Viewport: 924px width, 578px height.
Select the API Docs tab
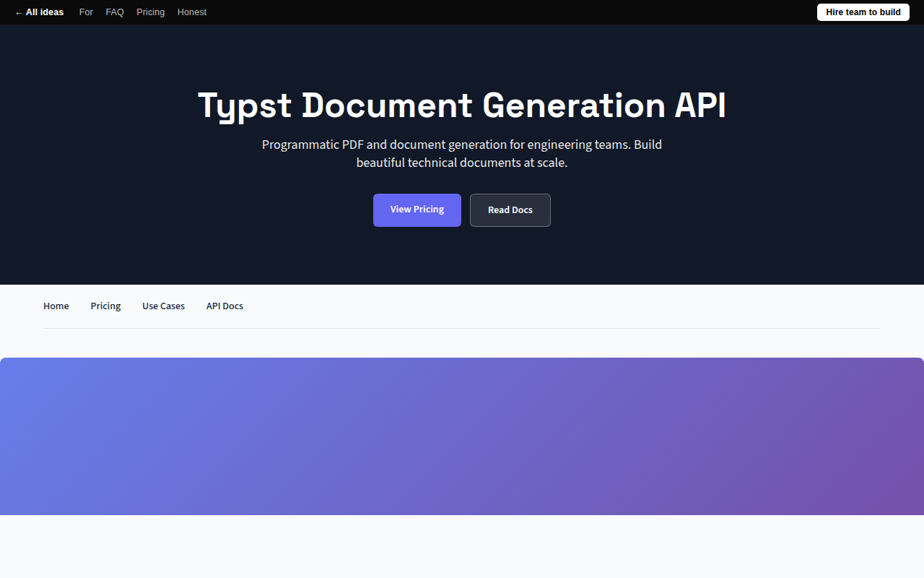(x=225, y=306)
